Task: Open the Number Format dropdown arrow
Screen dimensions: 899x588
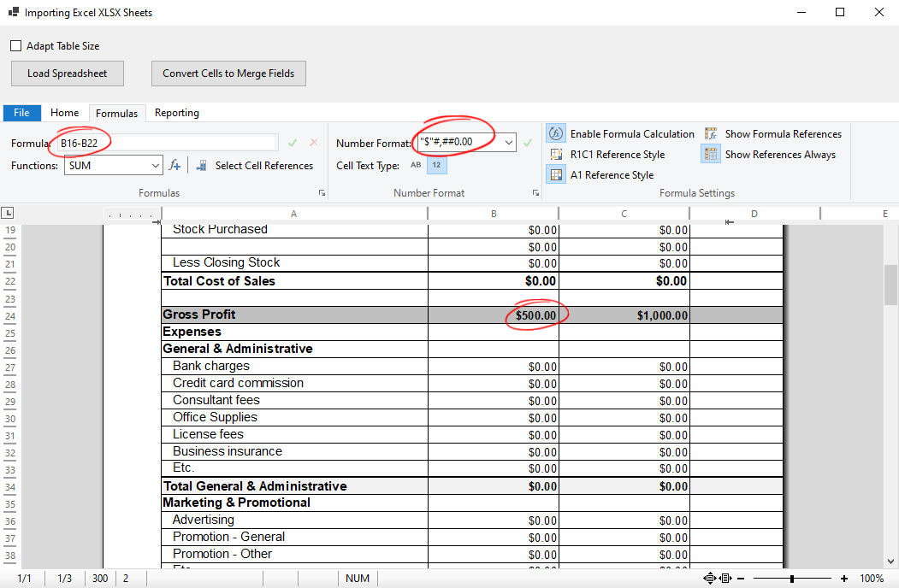Action: click(509, 142)
